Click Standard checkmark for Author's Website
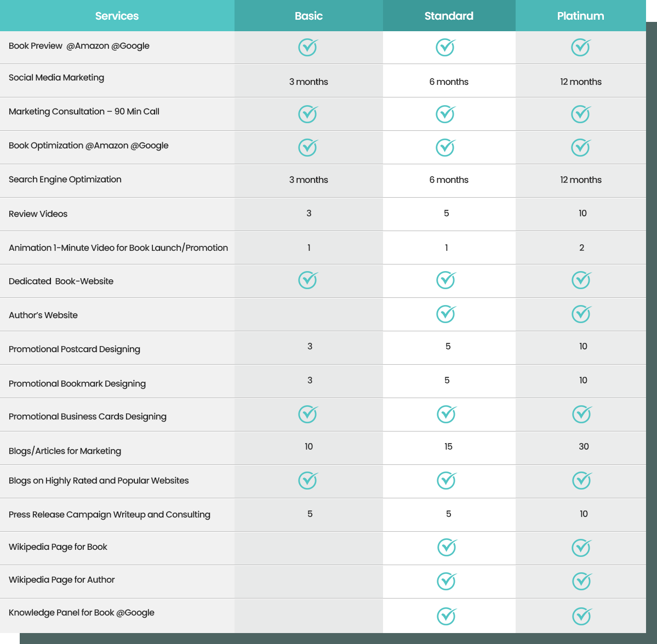 point(446,314)
